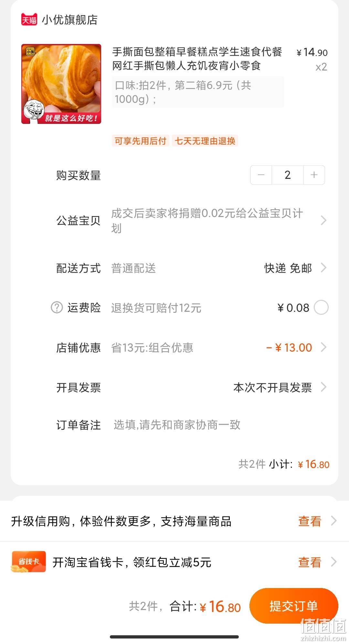The height and width of the screenshot is (644, 349).
Task: Expand the 公益宝贝 donation details
Action: (323, 221)
